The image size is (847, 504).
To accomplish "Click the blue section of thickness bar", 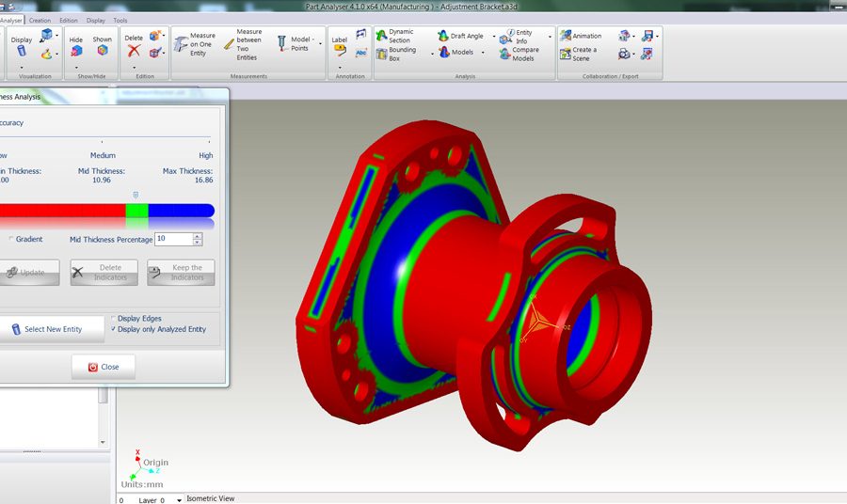I will (x=181, y=211).
